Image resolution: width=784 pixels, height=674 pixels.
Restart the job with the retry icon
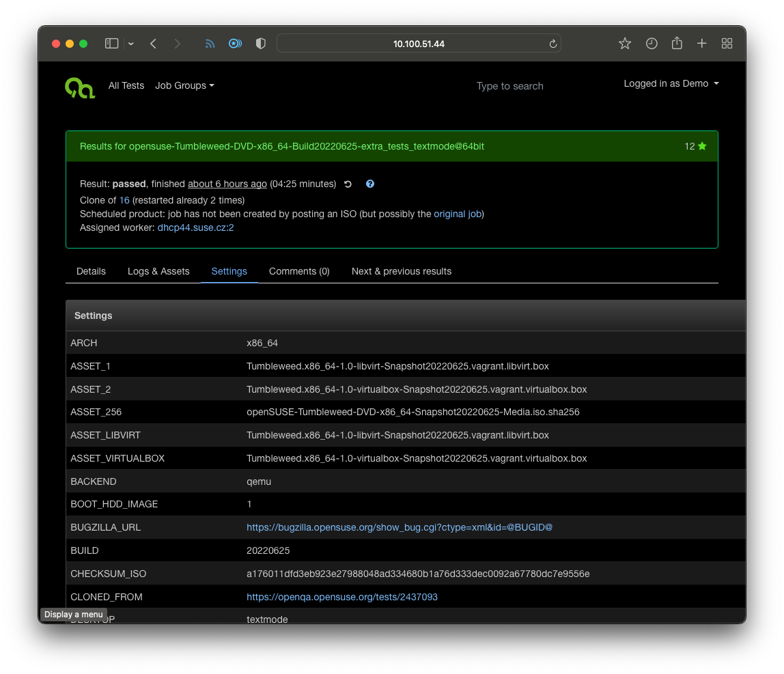(x=348, y=184)
